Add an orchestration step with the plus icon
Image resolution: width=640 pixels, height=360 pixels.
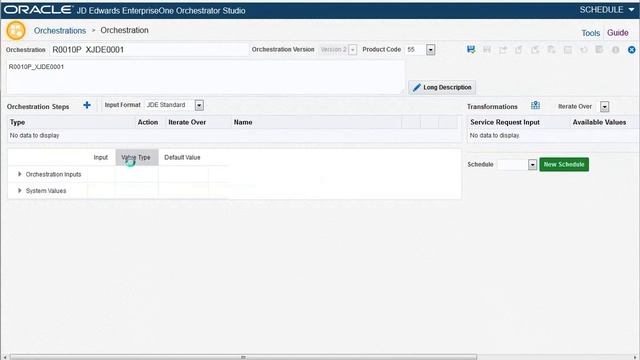(x=87, y=105)
